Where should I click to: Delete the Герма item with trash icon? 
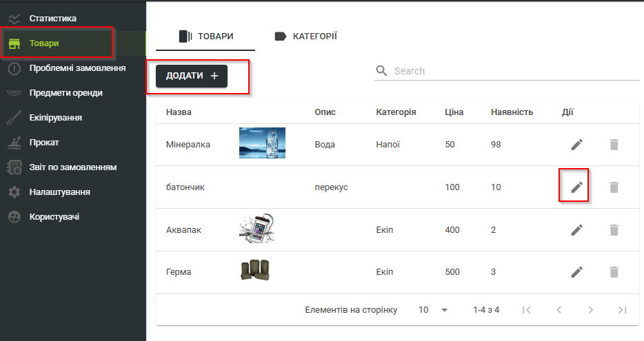click(x=614, y=272)
